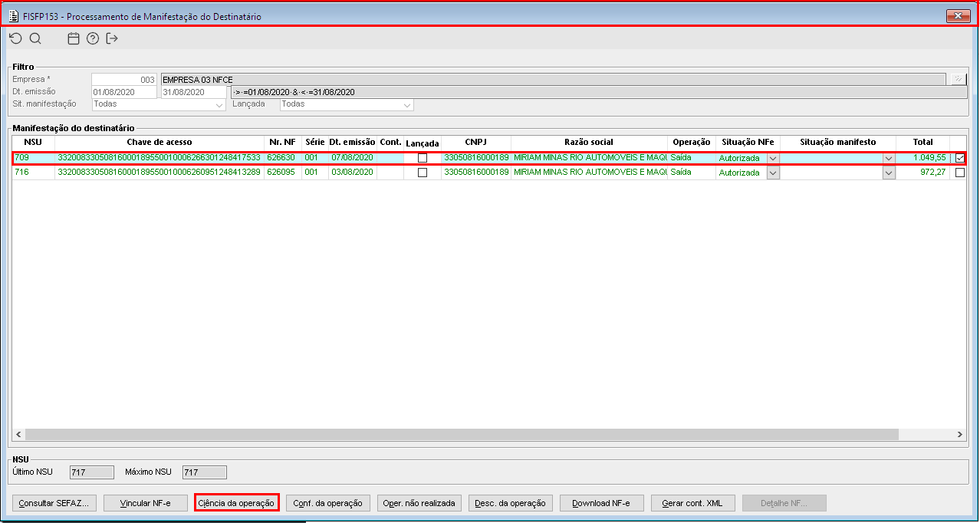This screenshot has height=523, width=980.
Task: Click the Razão social column header
Action: point(589,143)
